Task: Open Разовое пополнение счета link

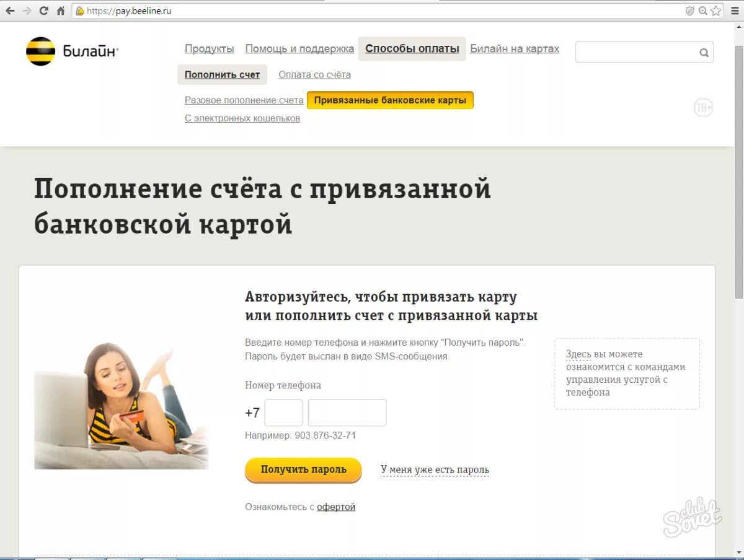Action: [x=244, y=100]
